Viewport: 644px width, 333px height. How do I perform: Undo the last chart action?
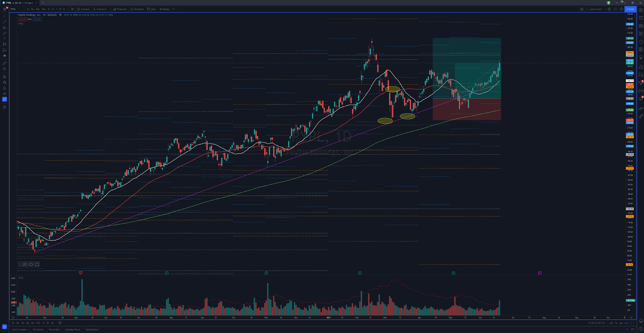point(174,9)
